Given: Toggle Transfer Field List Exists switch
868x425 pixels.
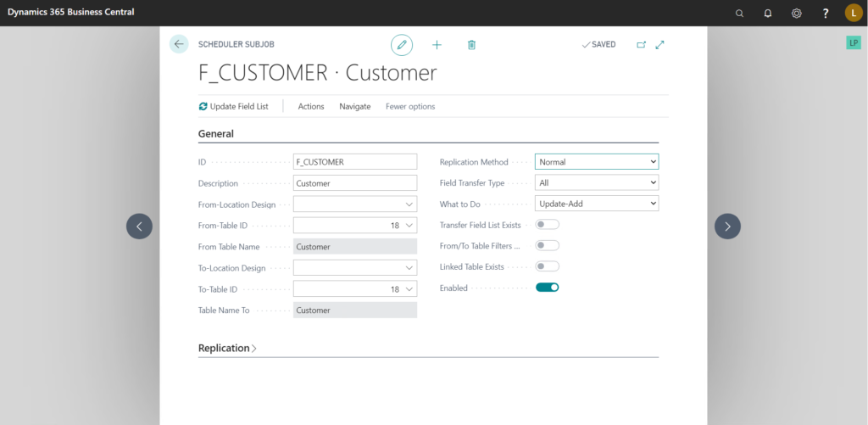Looking at the screenshot, I should 547,225.
